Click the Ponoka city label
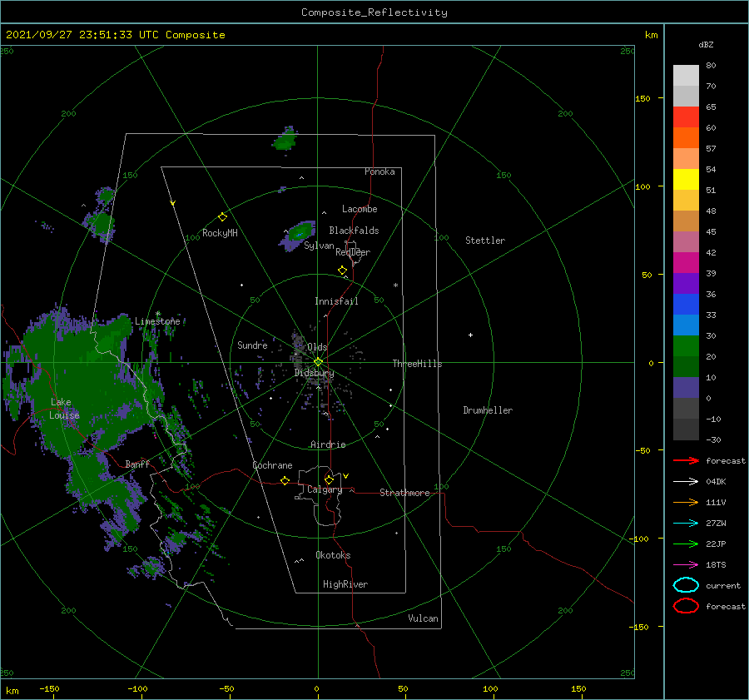This screenshot has width=749, height=700. [379, 171]
